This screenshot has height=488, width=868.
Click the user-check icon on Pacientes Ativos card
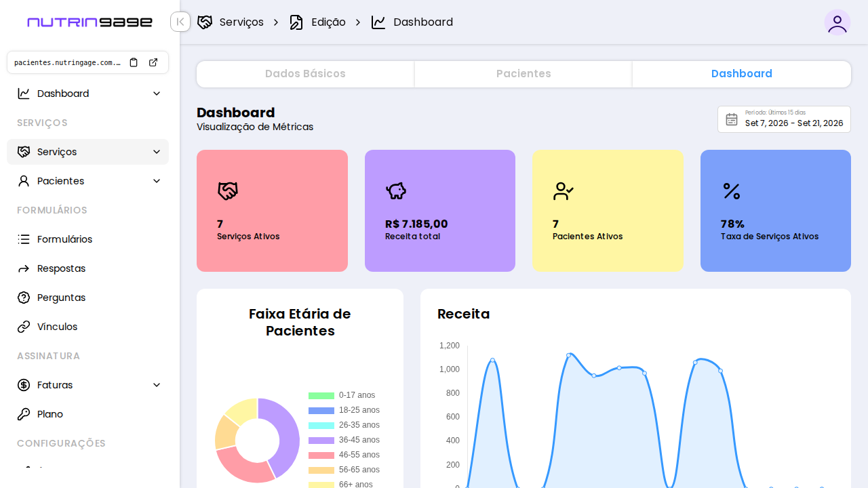point(564,191)
